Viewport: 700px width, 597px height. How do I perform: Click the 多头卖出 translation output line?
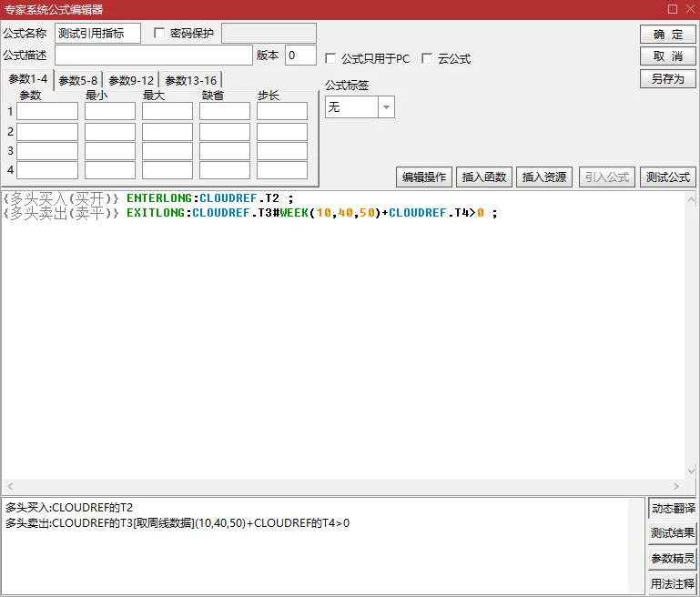178,523
